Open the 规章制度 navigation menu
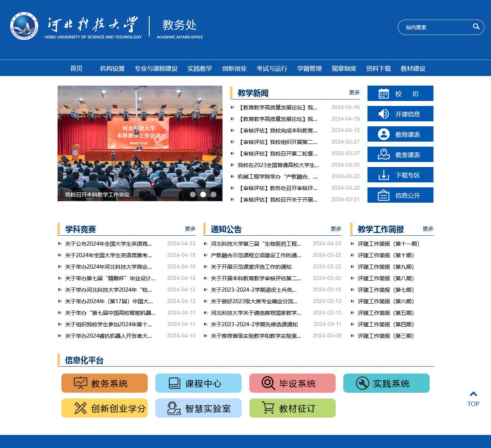491x448 pixels. (x=344, y=69)
